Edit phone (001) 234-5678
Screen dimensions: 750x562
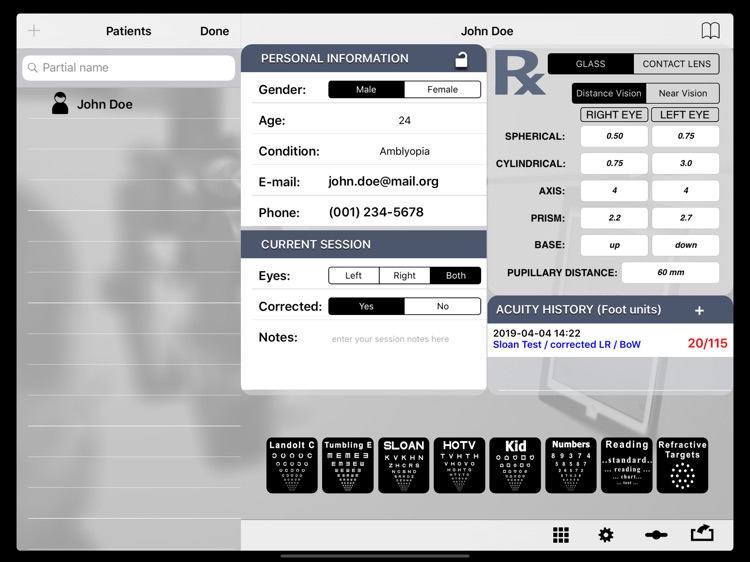click(x=376, y=212)
